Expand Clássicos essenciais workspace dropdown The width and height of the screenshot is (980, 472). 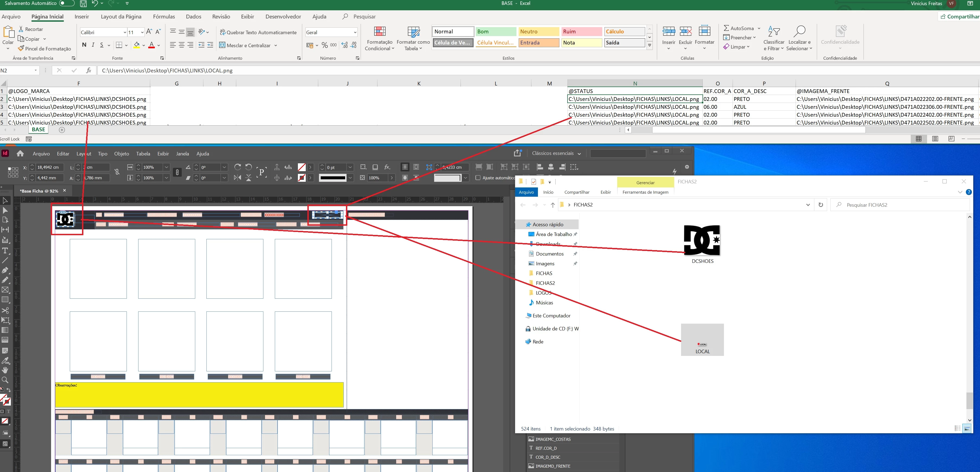579,154
